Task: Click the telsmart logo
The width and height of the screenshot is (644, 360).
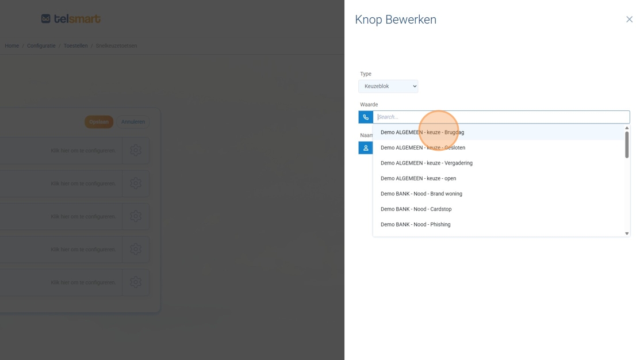Action: coord(71,19)
